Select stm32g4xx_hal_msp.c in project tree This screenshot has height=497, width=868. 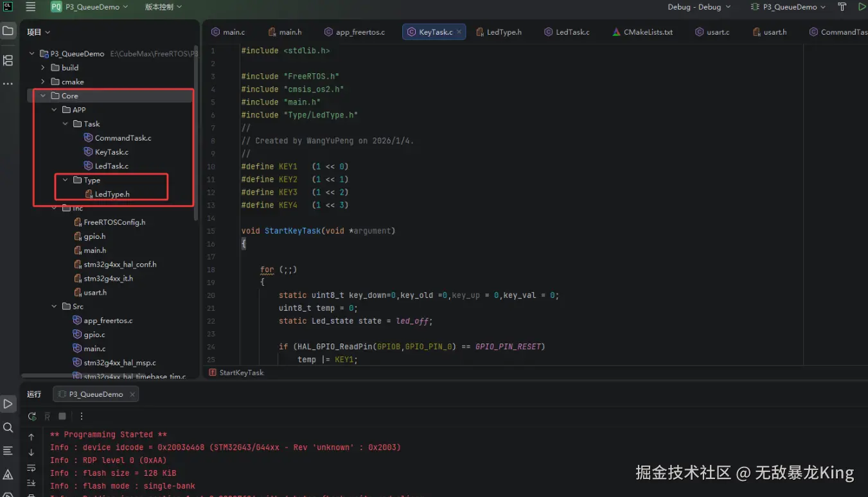(x=114, y=363)
